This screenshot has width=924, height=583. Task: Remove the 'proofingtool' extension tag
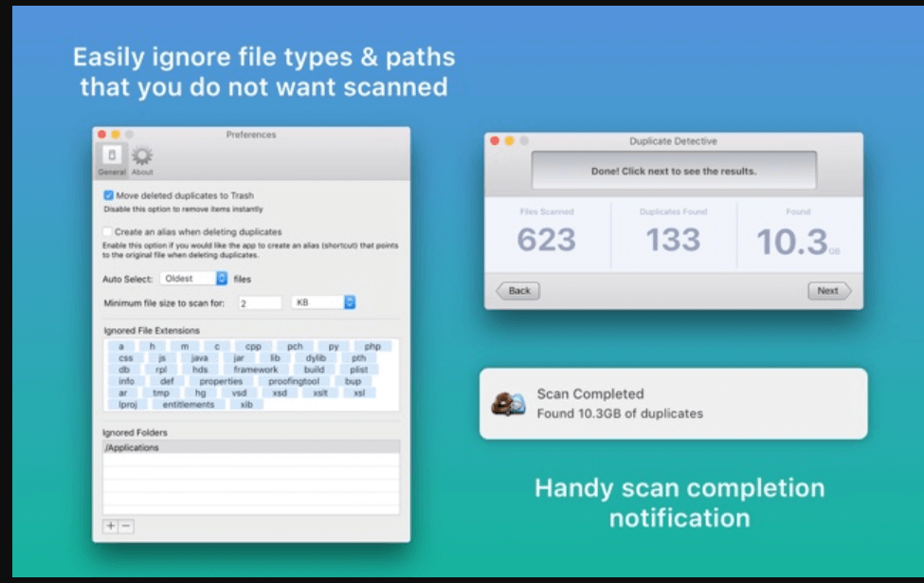point(294,380)
